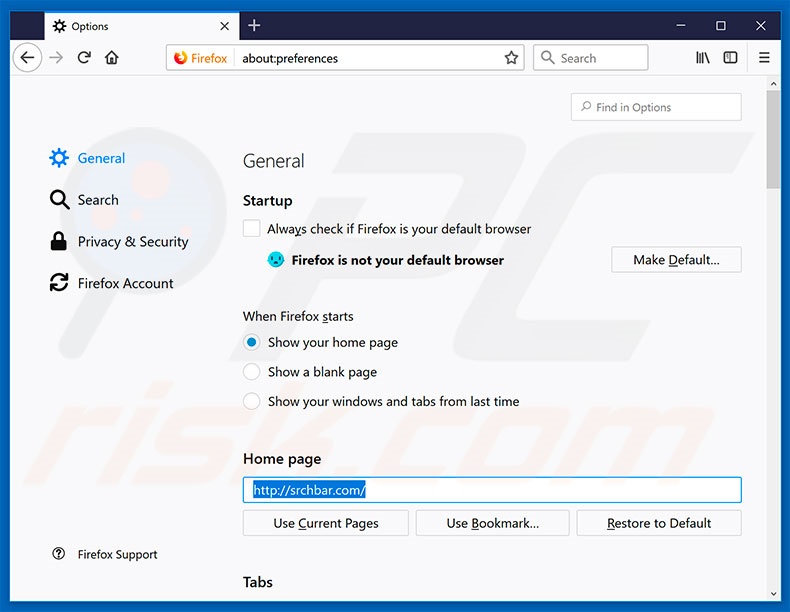Close the Options tab

225,26
